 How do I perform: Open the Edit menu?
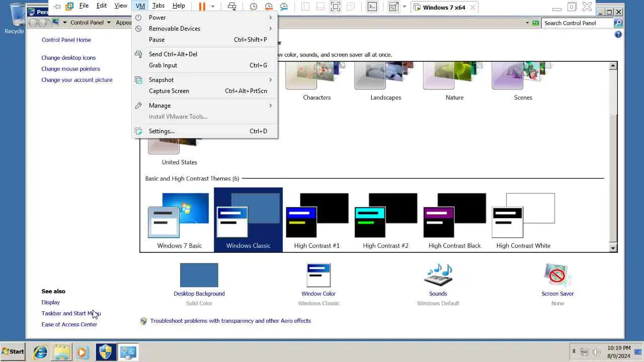pos(102,6)
